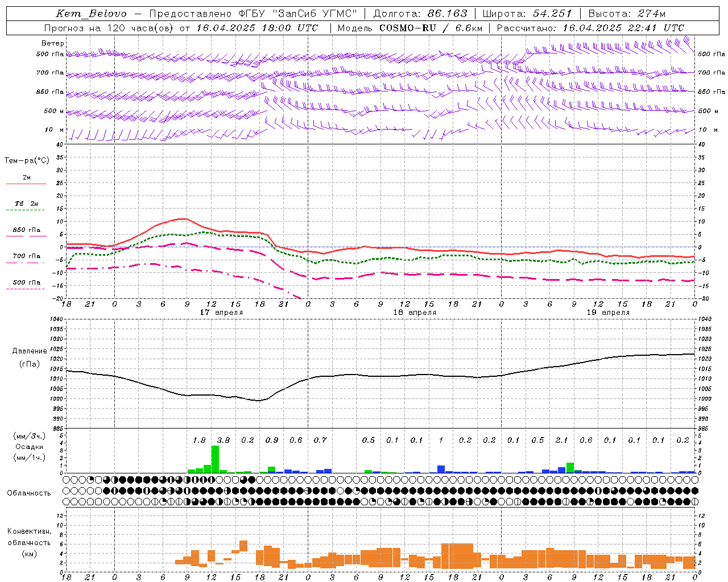This screenshot has height=582, width=728.
Task: Click the "Облачность" cloud cover label
Action: point(29,493)
